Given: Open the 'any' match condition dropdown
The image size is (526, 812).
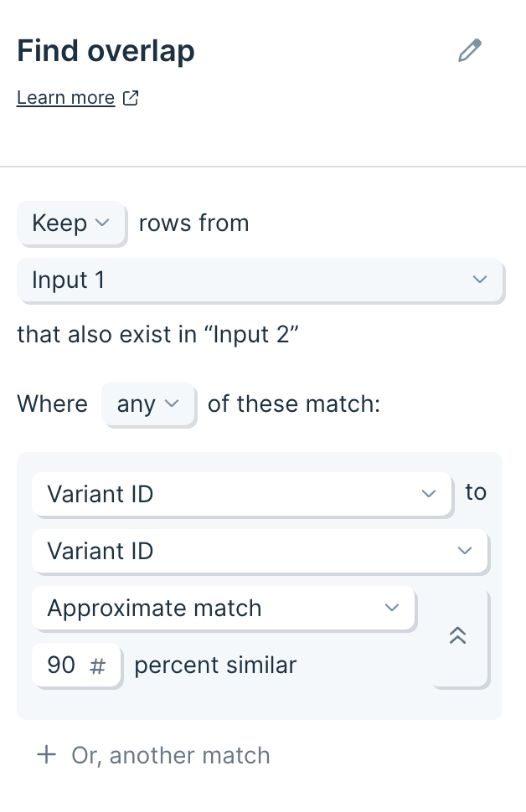Looking at the screenshot, I should (x=148, y=404).
